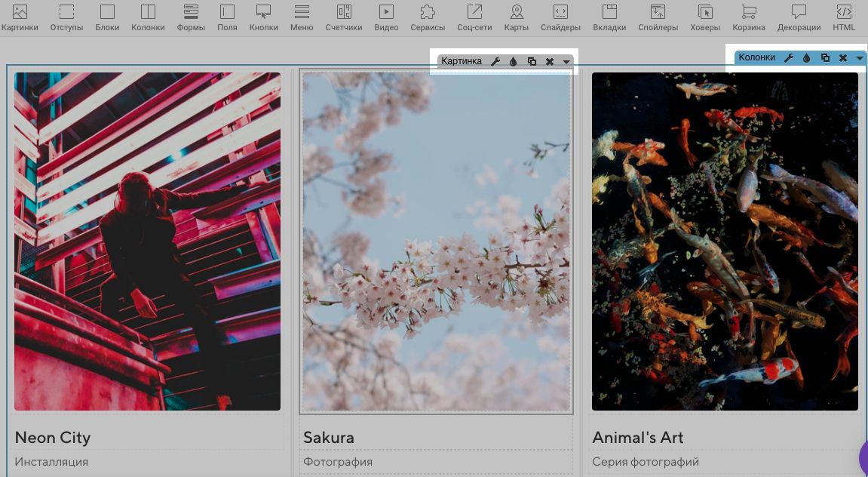Open the Картинки widget category
Image resolution: width=868 pixels, height=477 pixels.
tap(20, 17)
